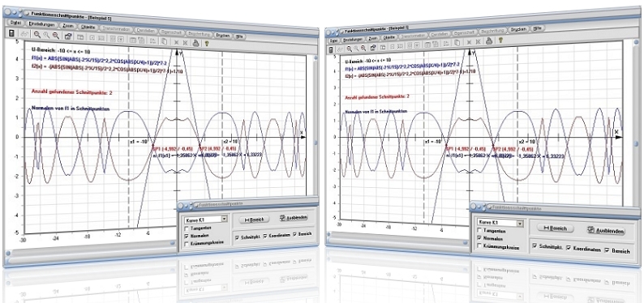Open Datei menu in right window
Image resolution: width=644 pixels, height=303 pixels.
(x=333, y=41)
